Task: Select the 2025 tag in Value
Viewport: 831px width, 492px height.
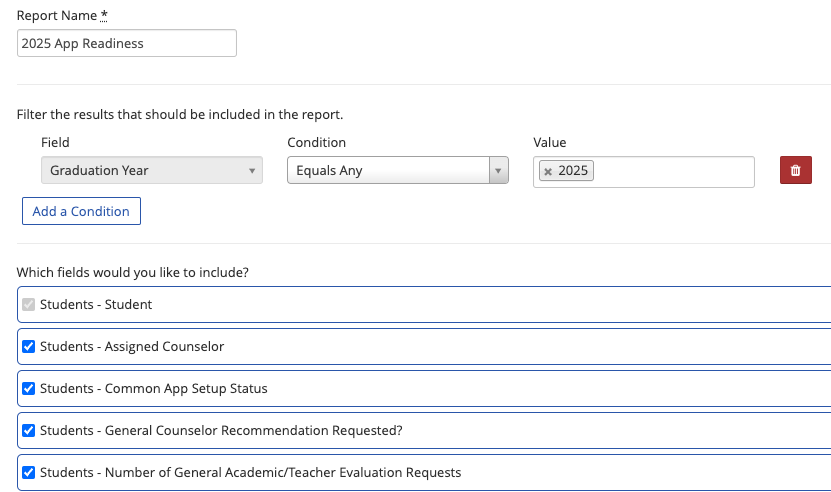Action: (573, 171)
